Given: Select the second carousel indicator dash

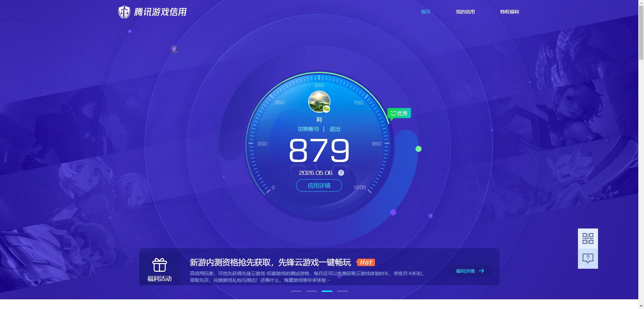Looking at the screenshot, I should tap(312, 291).
